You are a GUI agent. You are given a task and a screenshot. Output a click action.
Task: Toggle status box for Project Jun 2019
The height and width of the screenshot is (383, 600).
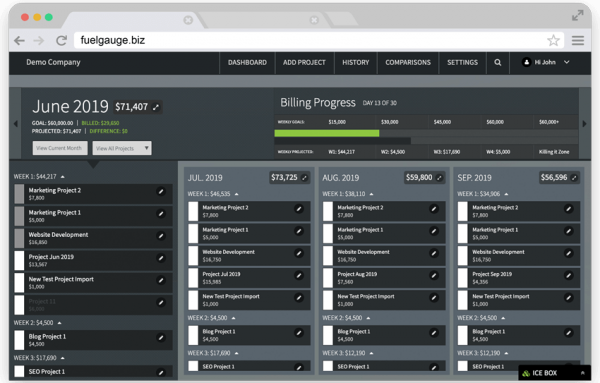[x=19, y=260]
